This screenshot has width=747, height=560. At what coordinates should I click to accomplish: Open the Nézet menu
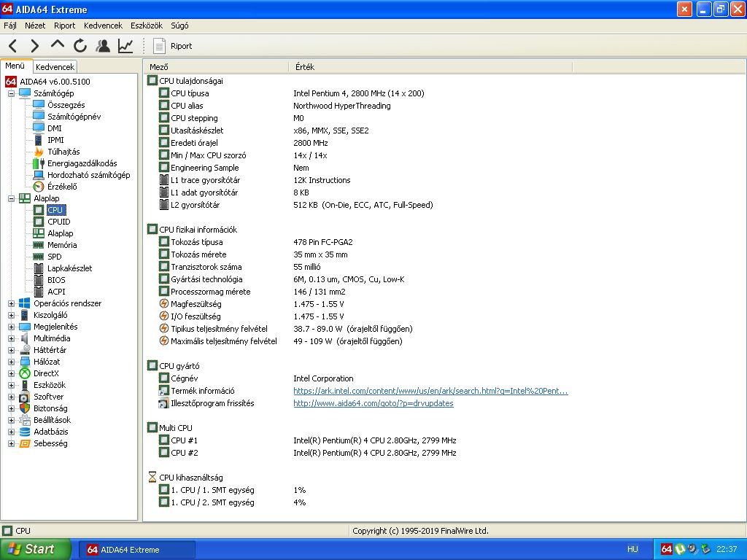35,26
